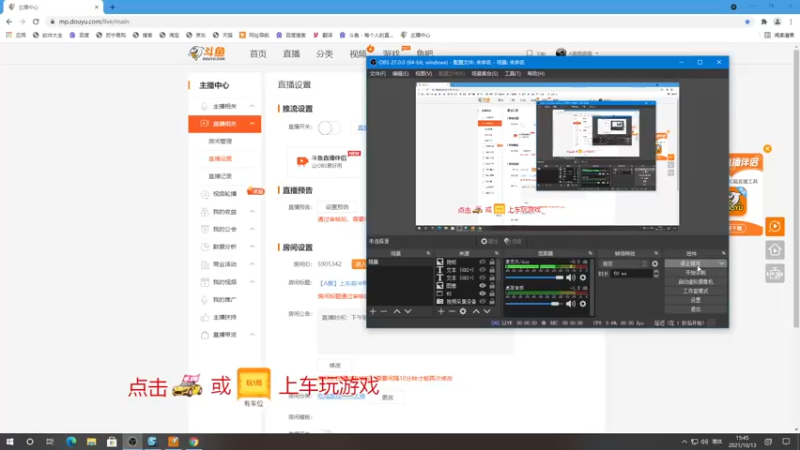Open source properties gear below Sources list
This screenshot has height=450, width=800.
click(x=463, y=311)
